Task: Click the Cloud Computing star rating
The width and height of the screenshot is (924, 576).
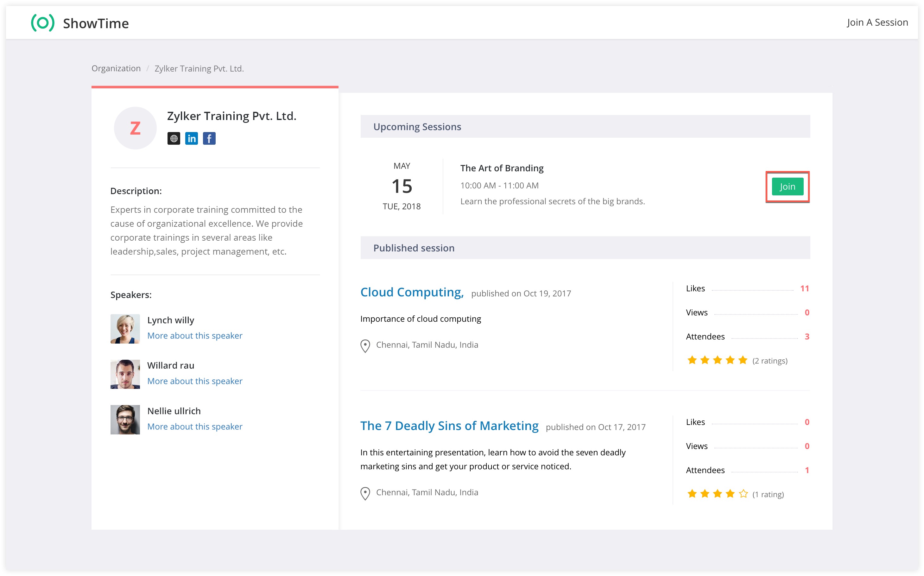Action: click(x=717, y=360)
